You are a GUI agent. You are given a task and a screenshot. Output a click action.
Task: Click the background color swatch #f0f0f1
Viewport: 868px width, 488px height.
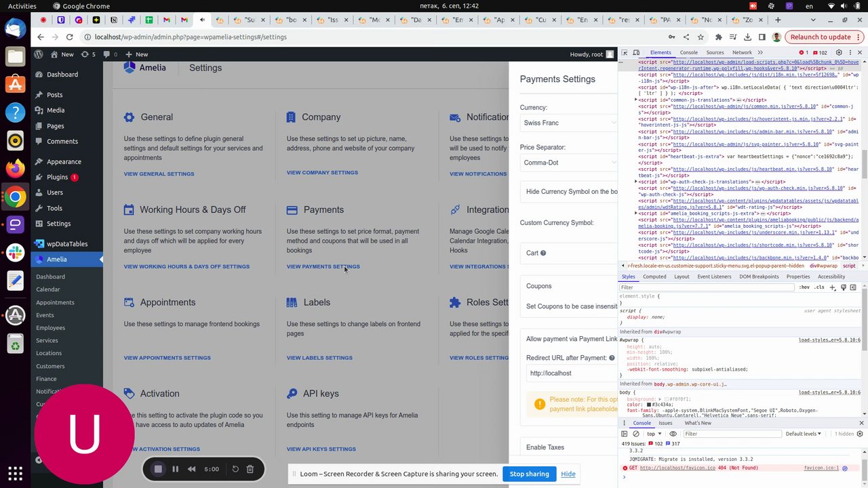(667, 399)
